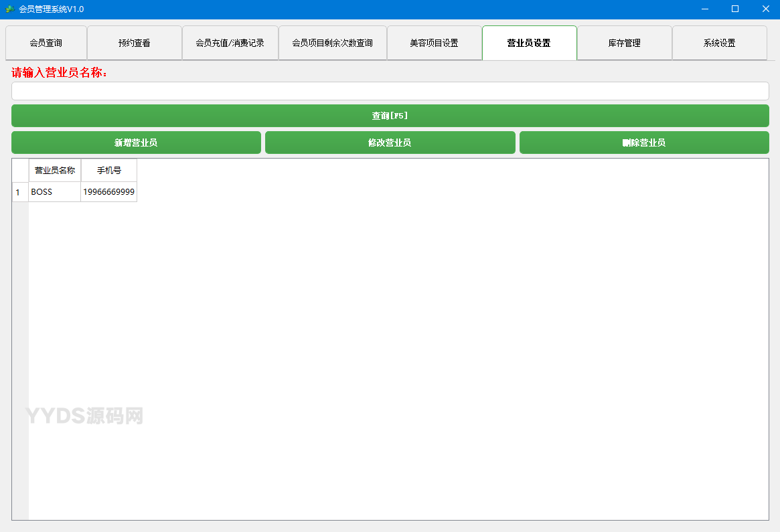The image size is (780, 532).
Task: Click 新增营业员 to add a clerk
Action: [x=136, y=142]
